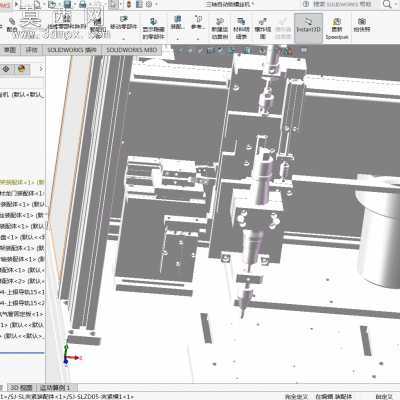Switch to the SOLIDWORKS 插件 tab
Viewport: 400px width, 400px height.
[x=72, y=50]
